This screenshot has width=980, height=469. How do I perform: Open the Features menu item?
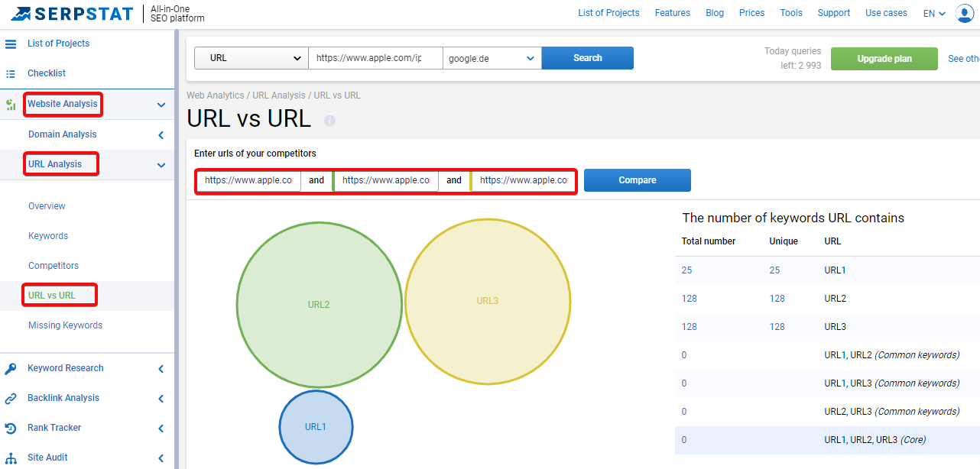[673, 13]
